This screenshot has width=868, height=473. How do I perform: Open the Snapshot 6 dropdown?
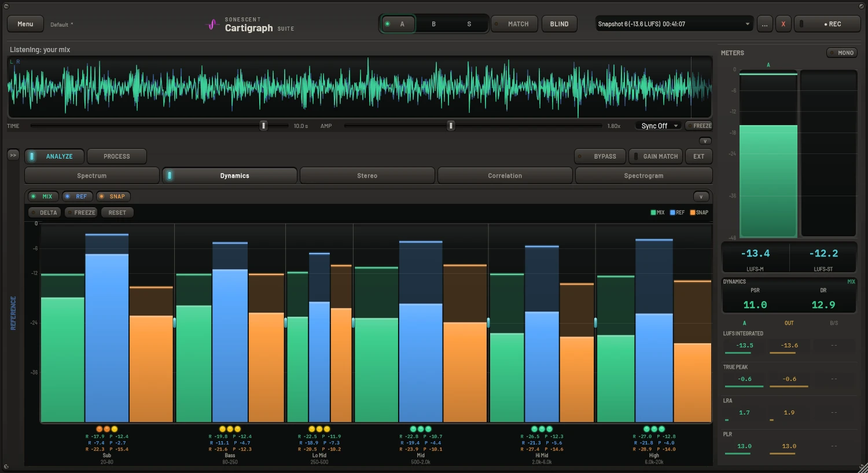click(674, 24)
